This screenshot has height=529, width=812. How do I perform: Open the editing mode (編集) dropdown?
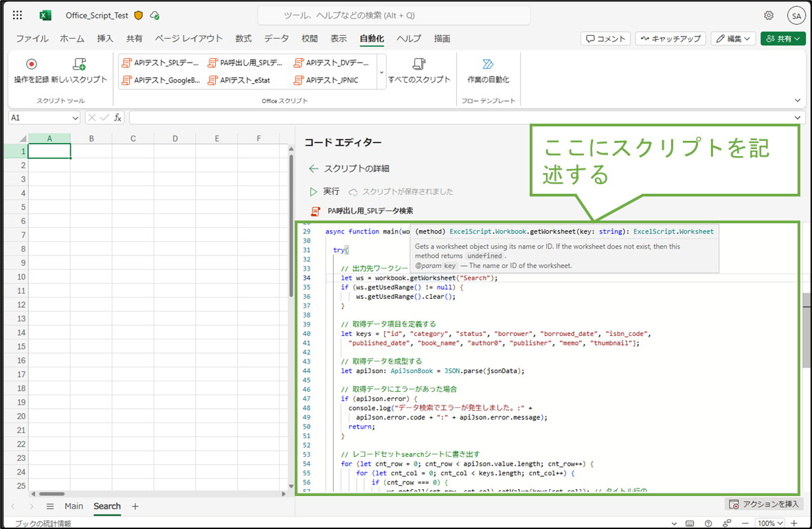pos(733,39)
